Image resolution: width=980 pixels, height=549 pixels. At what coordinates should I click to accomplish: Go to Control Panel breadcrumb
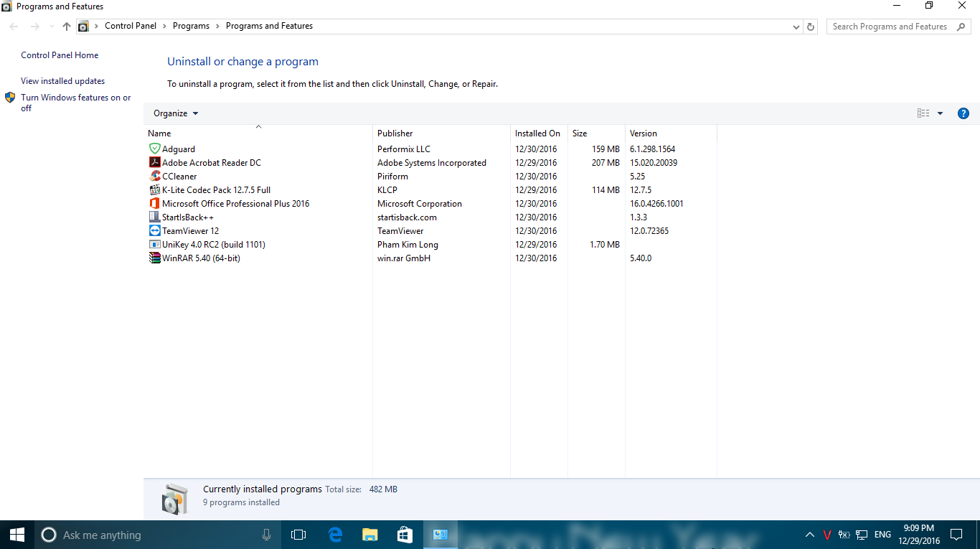pyautogui.click(x=130, y=26)
